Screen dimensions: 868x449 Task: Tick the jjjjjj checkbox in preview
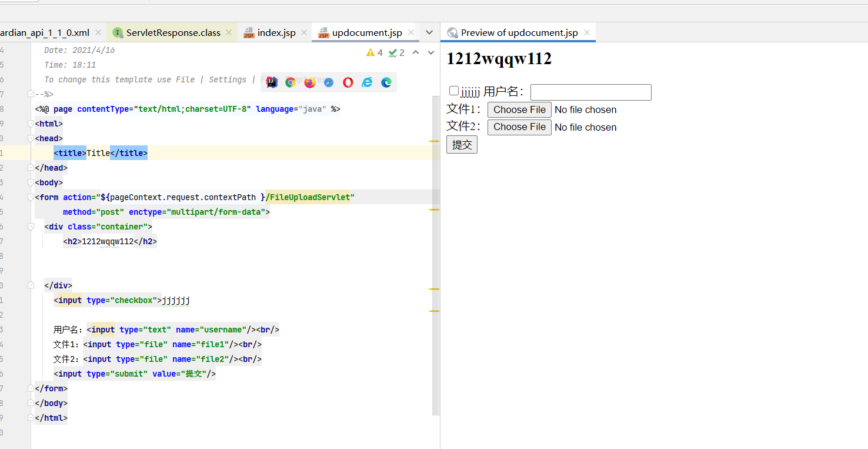click(454, 91)
